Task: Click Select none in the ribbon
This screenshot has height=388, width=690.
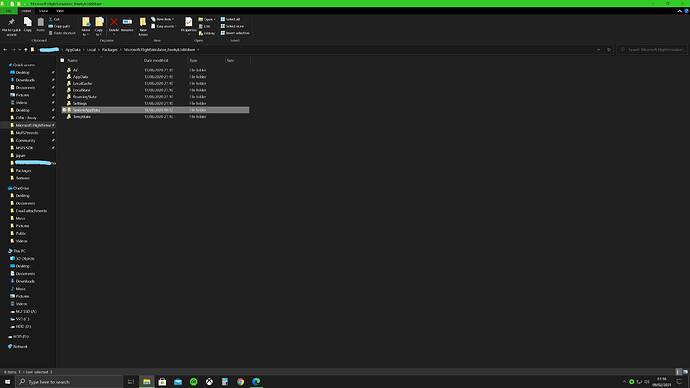Action: pyautogui.click(x=232, y=26)
